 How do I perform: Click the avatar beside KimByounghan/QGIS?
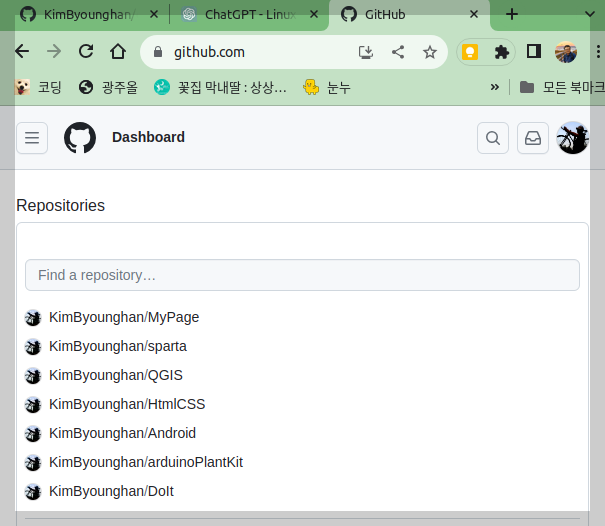click(x=33, y=375)
